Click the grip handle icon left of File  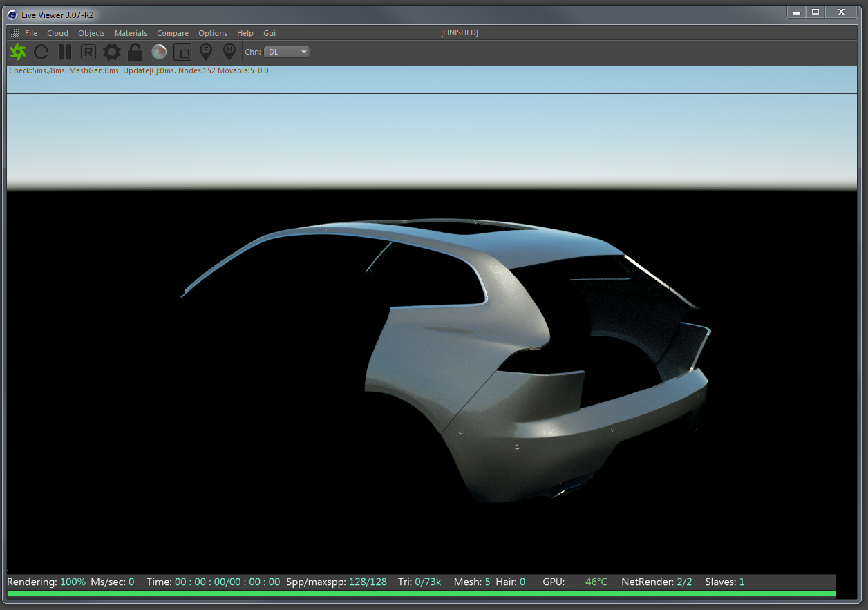[x=15, y=33]
